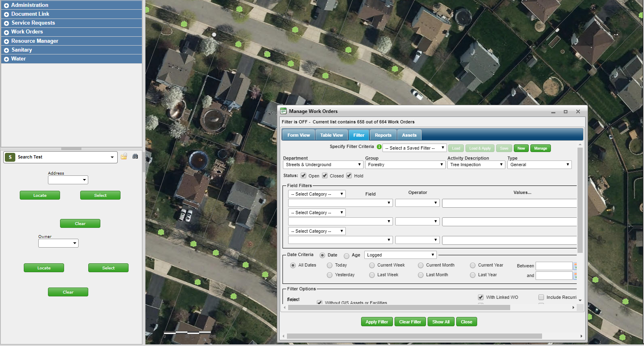Image resolution: width=644 pixels, height=346 pixels.
Task: Expand the Work Orders plus icon
Action: (6, 32)
